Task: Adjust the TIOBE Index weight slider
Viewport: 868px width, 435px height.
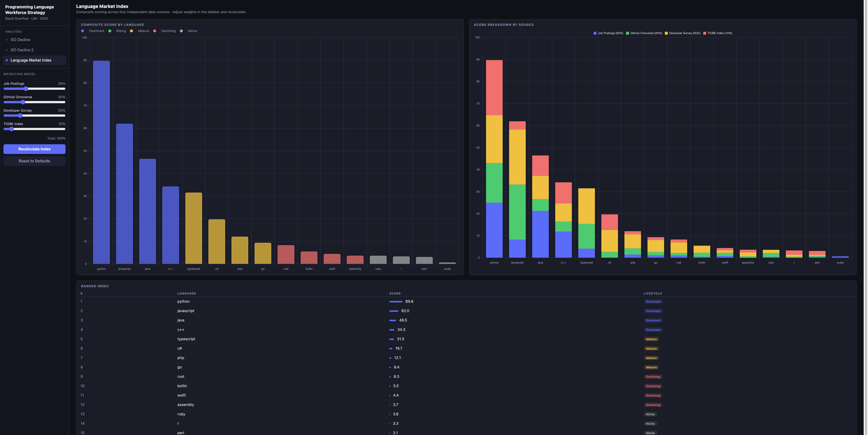Action: pyautogui.click(x=34, y=129)
